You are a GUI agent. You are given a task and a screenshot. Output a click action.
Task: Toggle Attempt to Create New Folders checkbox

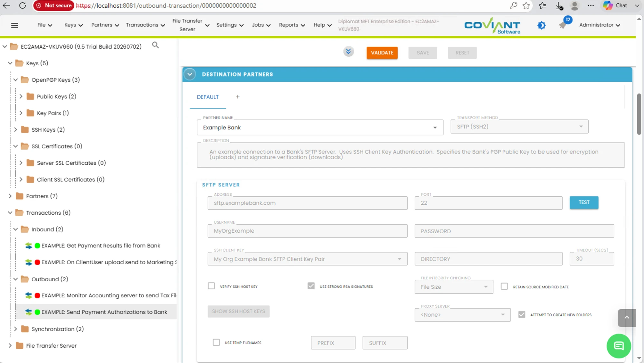(x=522, y=314)
